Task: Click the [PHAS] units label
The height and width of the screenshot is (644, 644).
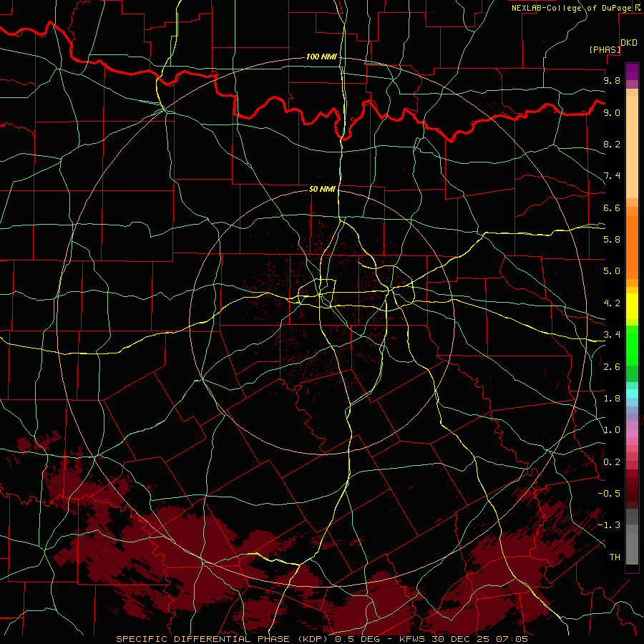Action: click(605, 49)
